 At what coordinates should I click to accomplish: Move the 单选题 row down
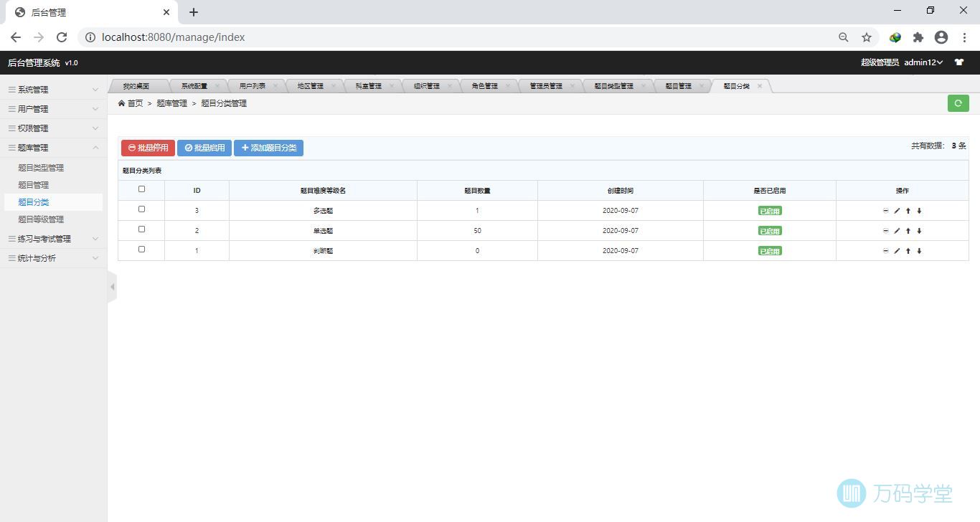tap(919, 231)
